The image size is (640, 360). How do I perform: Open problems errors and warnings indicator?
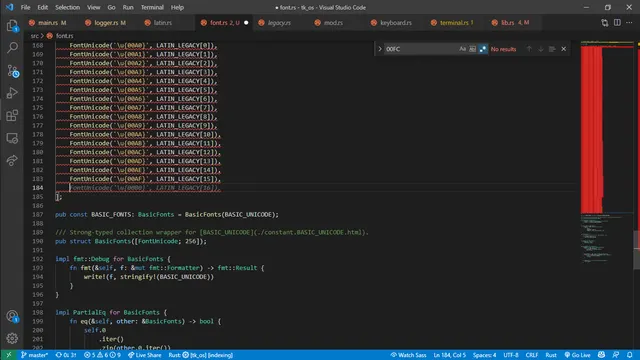click(102, 355)
